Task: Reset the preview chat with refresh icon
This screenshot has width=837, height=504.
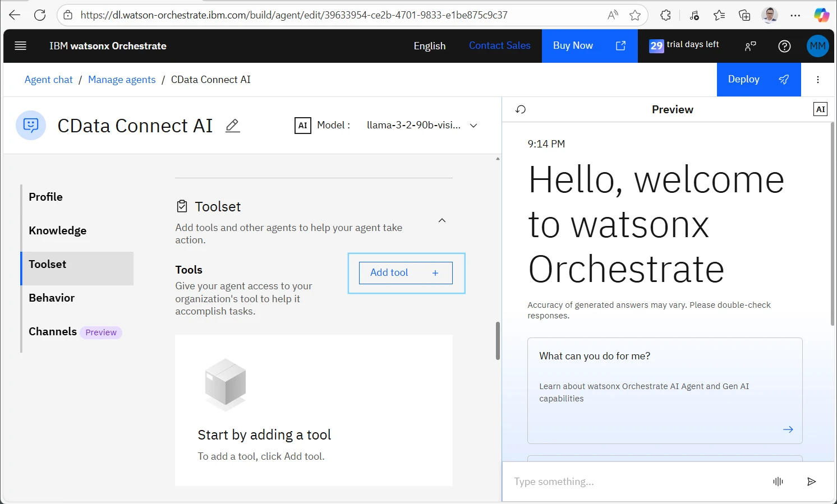Action: [521, 109]
